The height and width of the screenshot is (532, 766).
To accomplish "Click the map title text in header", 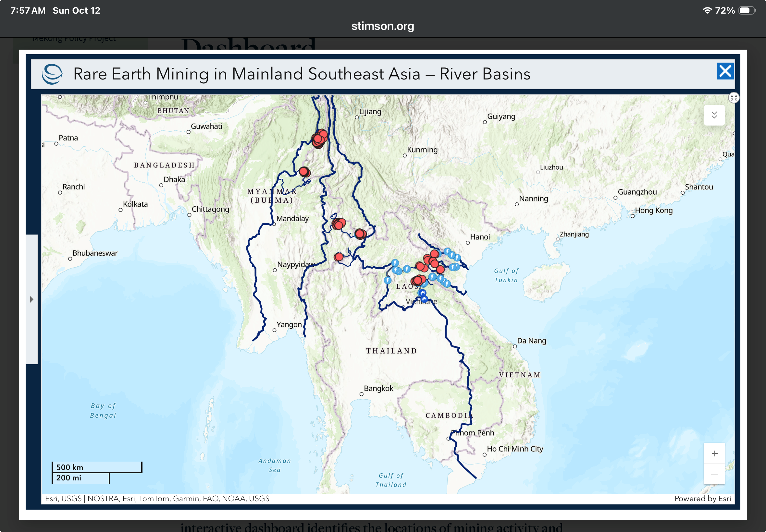I will 302,74.
